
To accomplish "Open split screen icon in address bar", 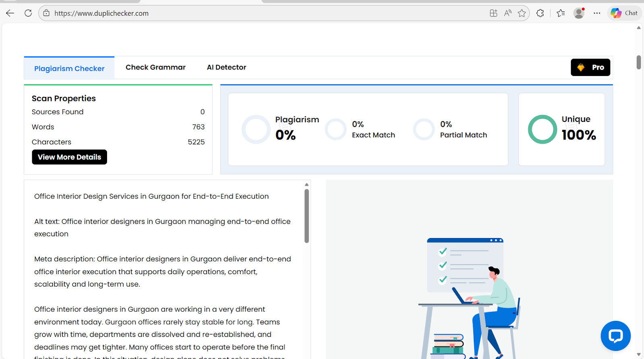I will click(x=493, y=13).
